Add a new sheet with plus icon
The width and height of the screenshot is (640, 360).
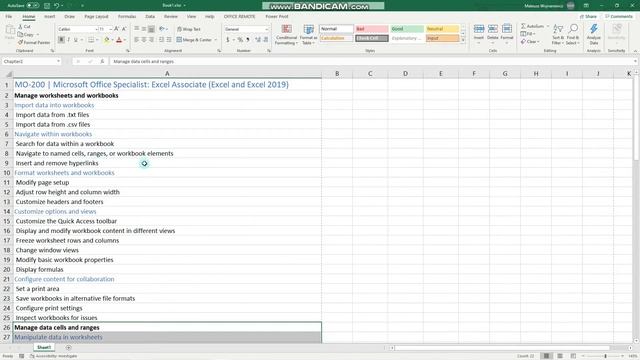click(x=69, y=348)
